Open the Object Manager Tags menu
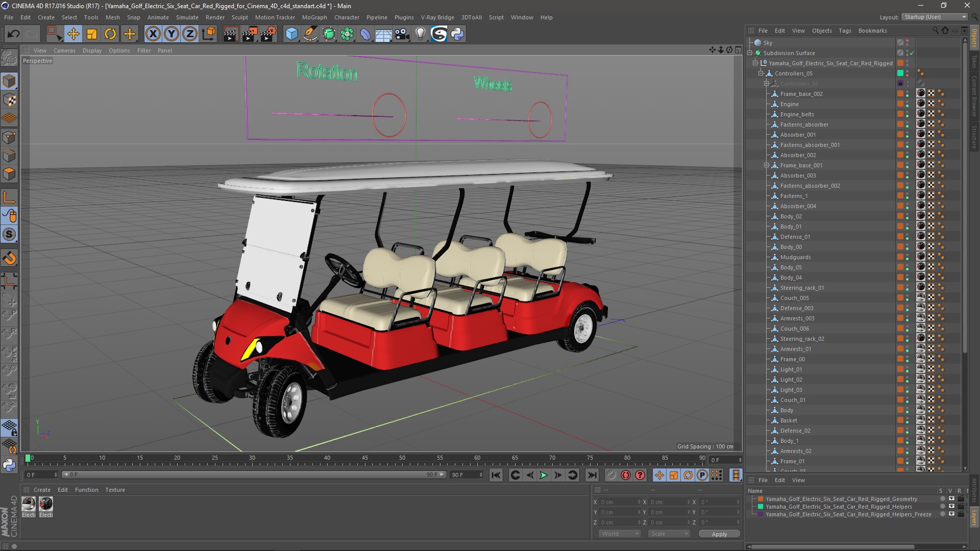Screen dimensions: 980x551 (845, 31)
